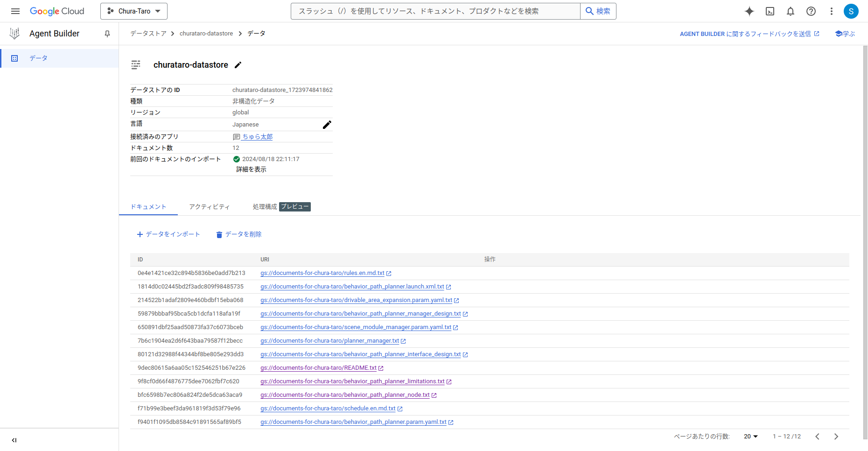Open behavior_path_planner_interface_design.txt link
868x451 pixels.
(361, 354)
